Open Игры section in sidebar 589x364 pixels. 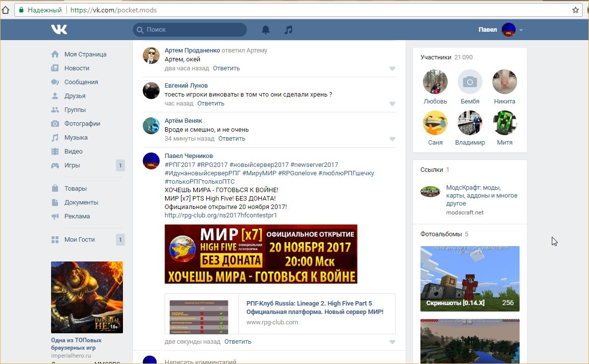click(72, 165)
